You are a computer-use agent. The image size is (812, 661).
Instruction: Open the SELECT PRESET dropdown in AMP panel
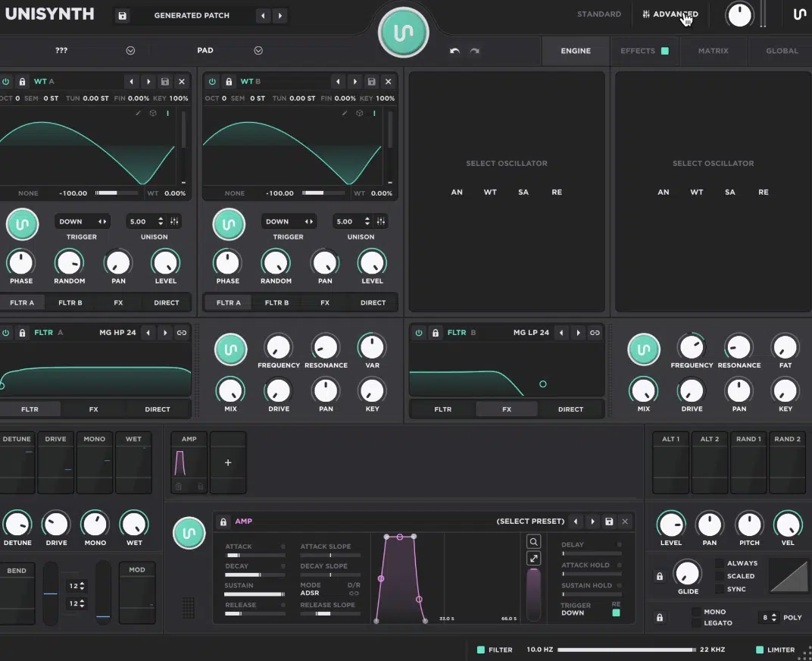pos(530,521)
